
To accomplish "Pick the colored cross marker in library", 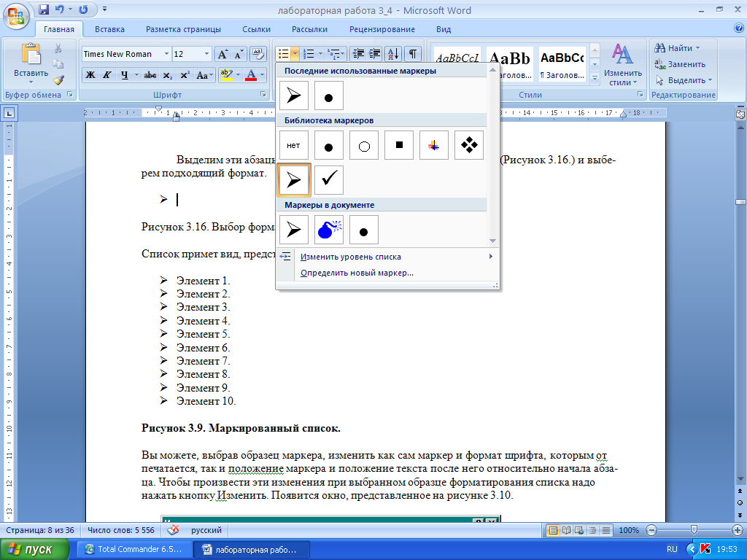I will tap(434, 145).
